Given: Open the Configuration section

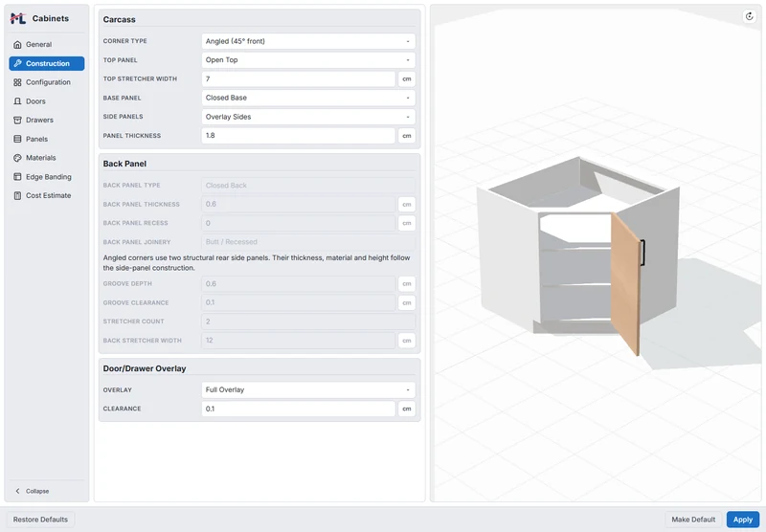Looking at the screenshot, I should click(x=46, y=82).
